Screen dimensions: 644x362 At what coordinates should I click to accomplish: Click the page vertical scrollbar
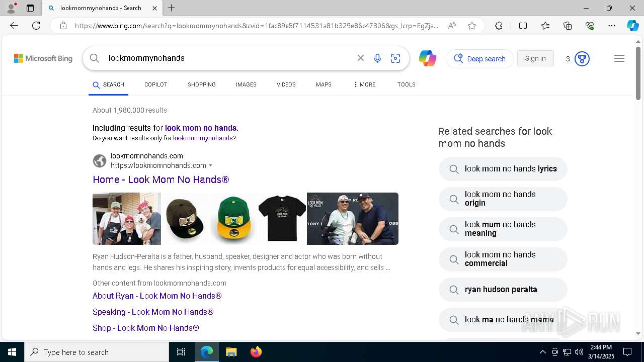(x=638, y=73)
